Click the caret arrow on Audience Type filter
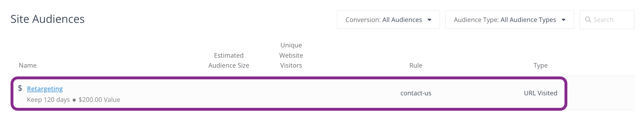Image resolution: width=644 pixels, height=113 pixels. click(x=563, y=20)
